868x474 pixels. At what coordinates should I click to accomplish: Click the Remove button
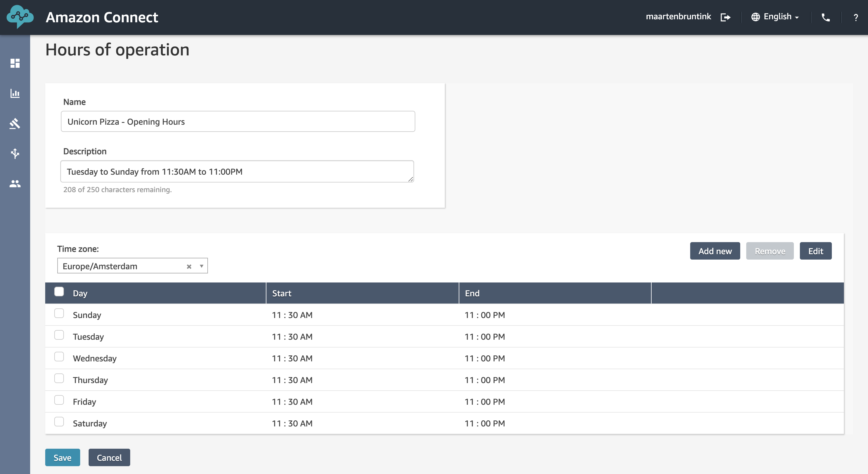point(770,251)
